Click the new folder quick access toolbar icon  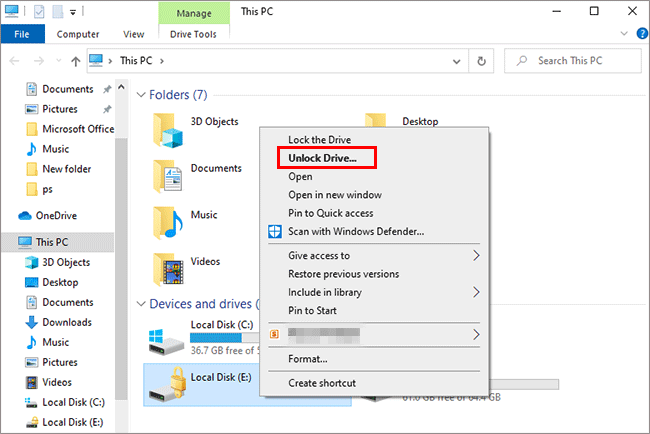[x=58, y=12]
